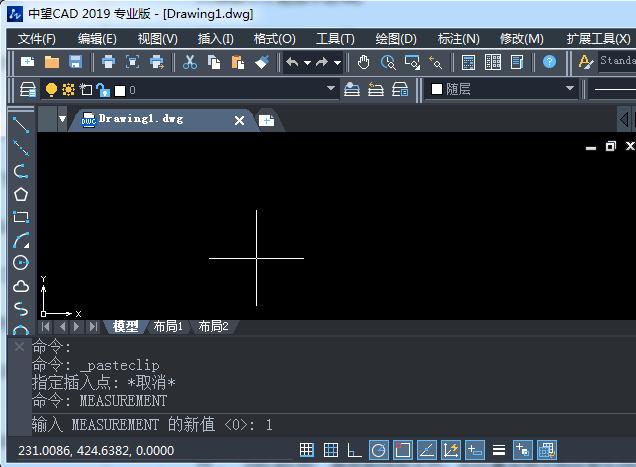Click Make Object's Layer Current icon
This screenshot has height=467, width=636.
[x=352, y=89]
